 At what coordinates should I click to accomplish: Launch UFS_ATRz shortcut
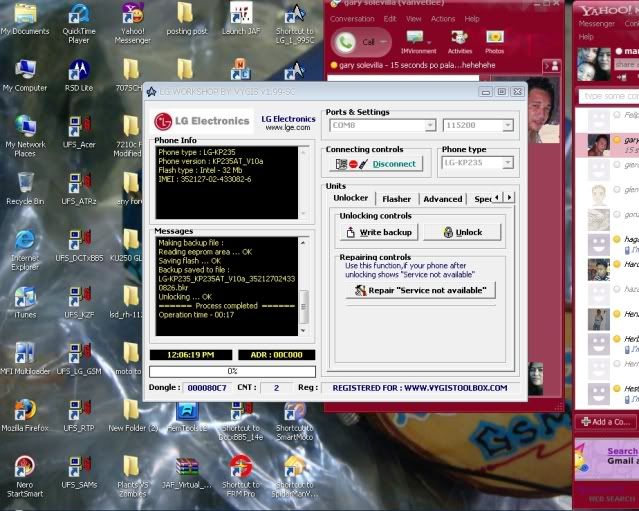pos(79,188)
